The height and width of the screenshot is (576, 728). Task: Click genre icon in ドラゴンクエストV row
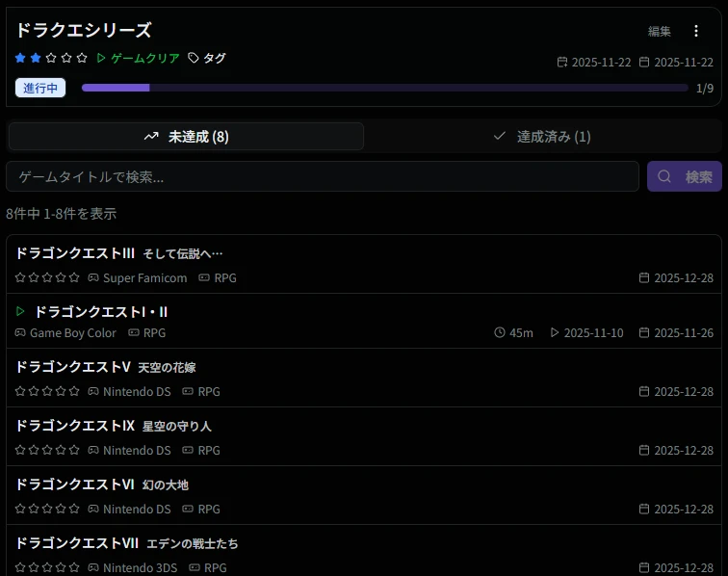188,392
